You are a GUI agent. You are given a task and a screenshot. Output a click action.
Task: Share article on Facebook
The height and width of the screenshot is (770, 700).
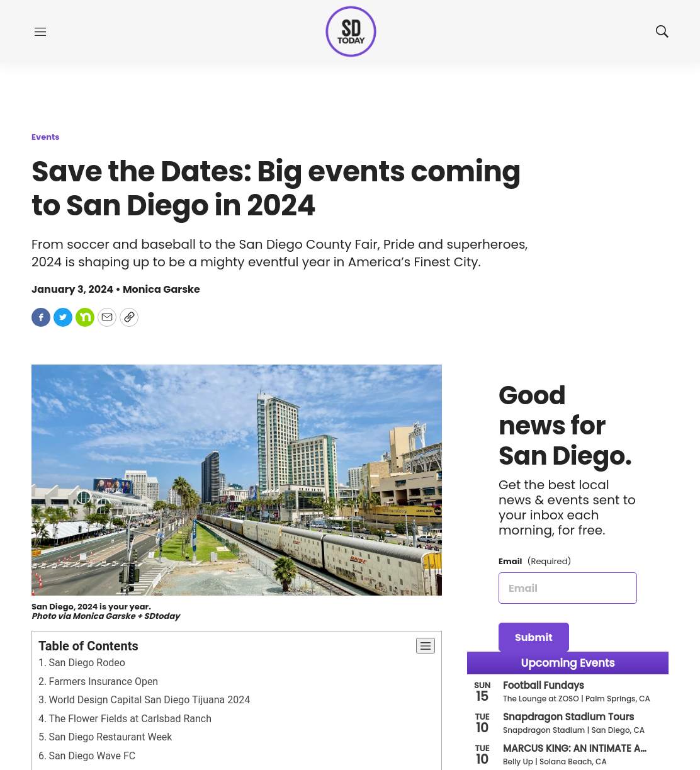pos(41,317)
